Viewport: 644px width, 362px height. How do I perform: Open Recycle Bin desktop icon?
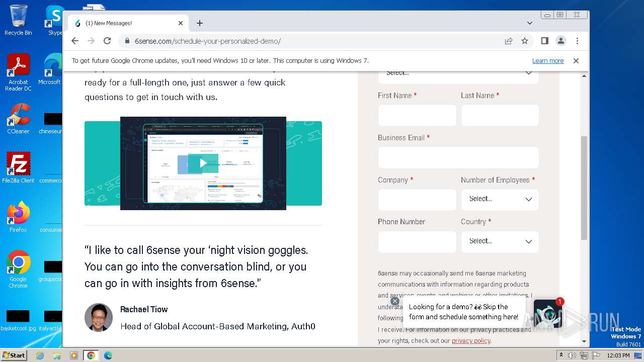[x=18, y=20]
